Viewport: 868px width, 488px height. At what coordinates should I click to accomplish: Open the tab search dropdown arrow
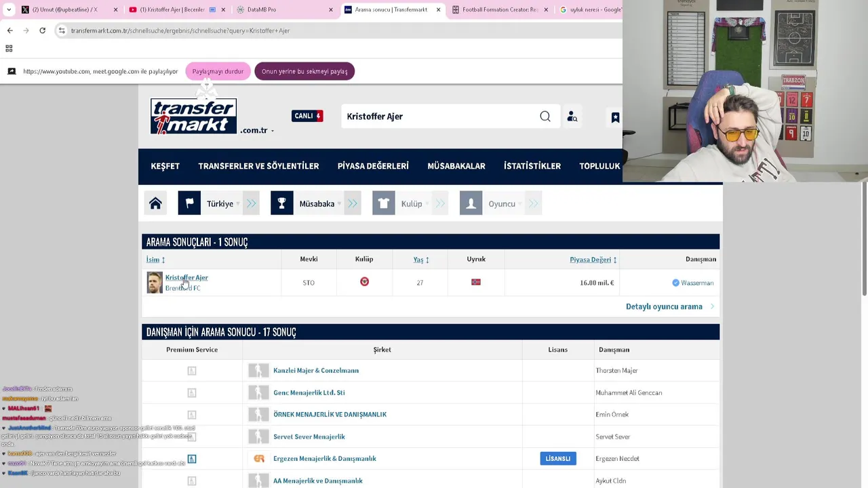coord(9,9)
